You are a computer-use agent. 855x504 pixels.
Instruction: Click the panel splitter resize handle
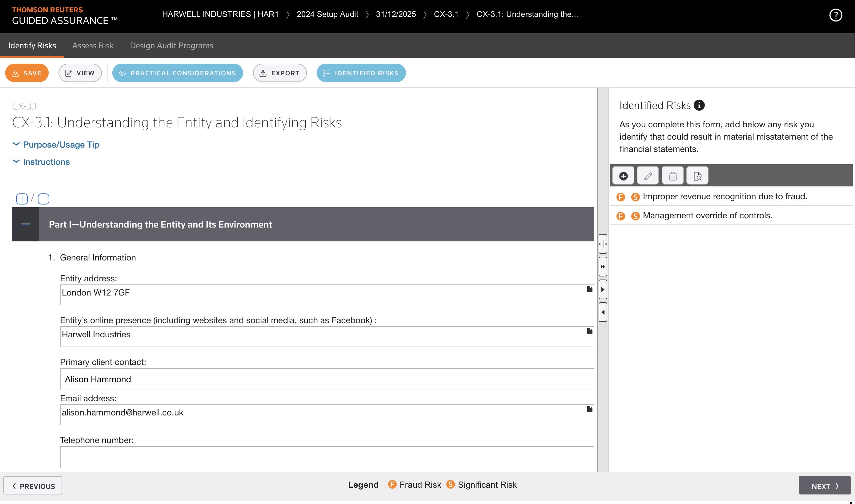pos(603,244)
